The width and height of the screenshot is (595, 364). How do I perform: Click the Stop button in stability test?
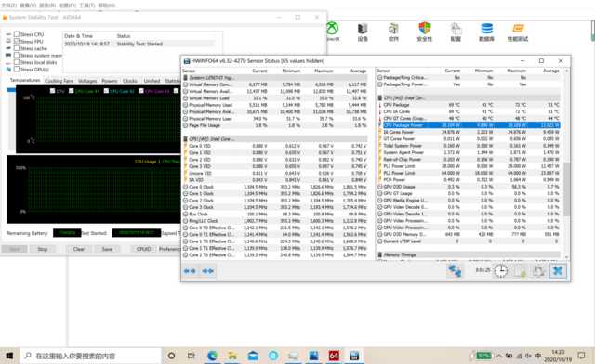click(43, 249)
